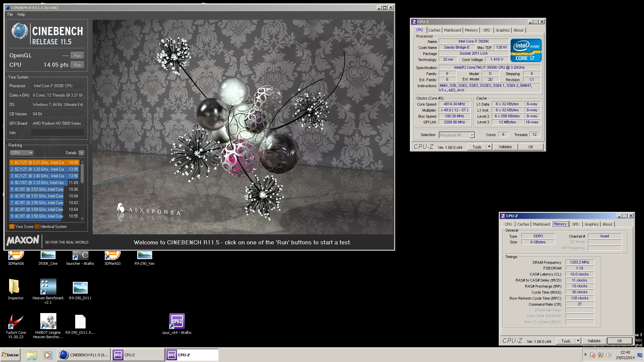This screenshot has height=362, width=644.
Task: Click the Info input field
Action: coord(58,133)
